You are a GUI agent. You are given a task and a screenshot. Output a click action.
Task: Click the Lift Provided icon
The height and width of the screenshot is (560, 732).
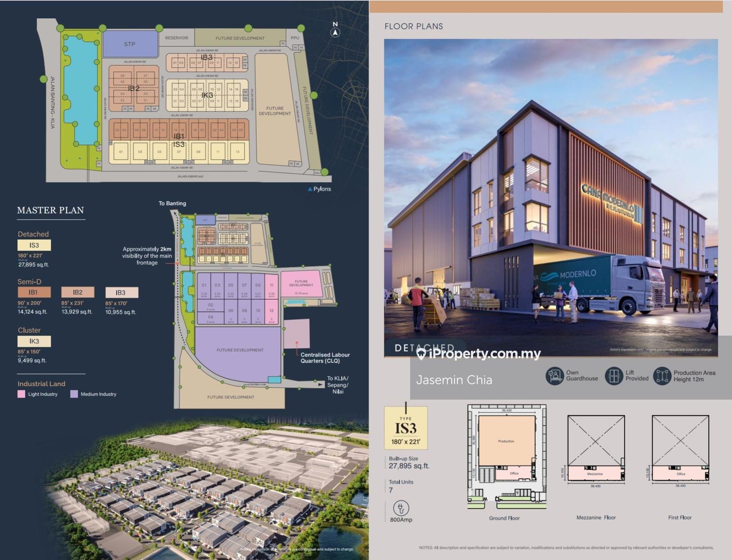[x=614, y=376]
